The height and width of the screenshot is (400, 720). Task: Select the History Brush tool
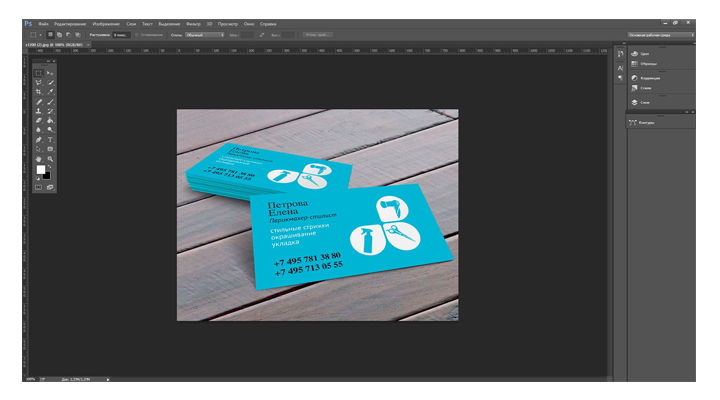tap(50, 111)
